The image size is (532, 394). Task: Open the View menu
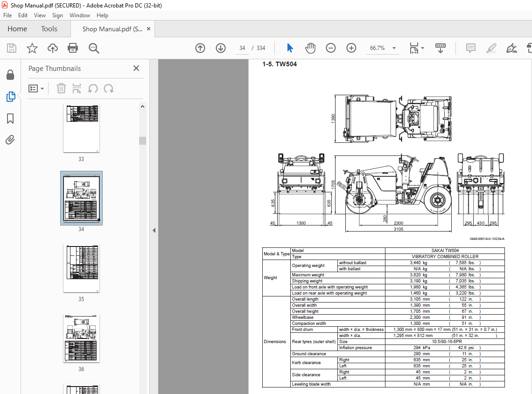(40, 15)
